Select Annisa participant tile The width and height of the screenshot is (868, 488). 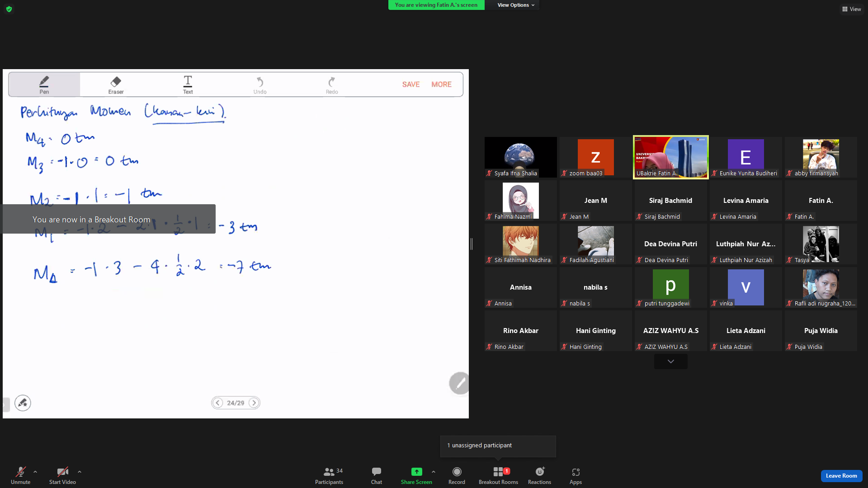[x=521, y=287]
